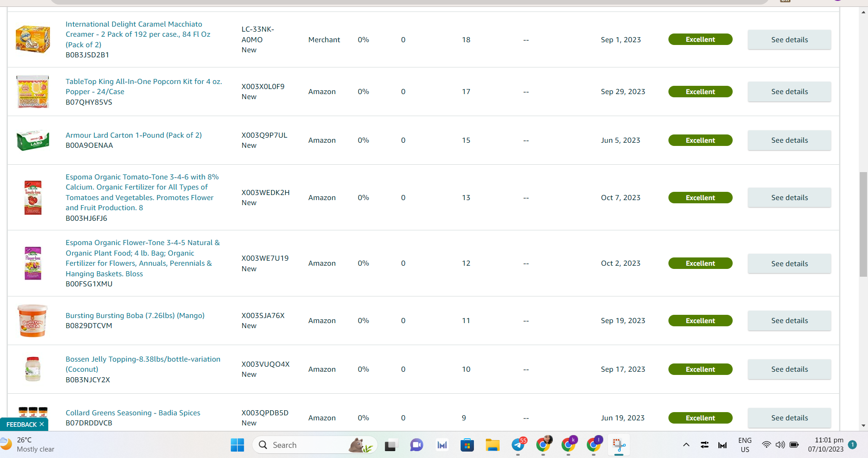Viewport: 868px width, 458px height.
Task: See details for Armour Lard Carton
Action: coord(789,140)
